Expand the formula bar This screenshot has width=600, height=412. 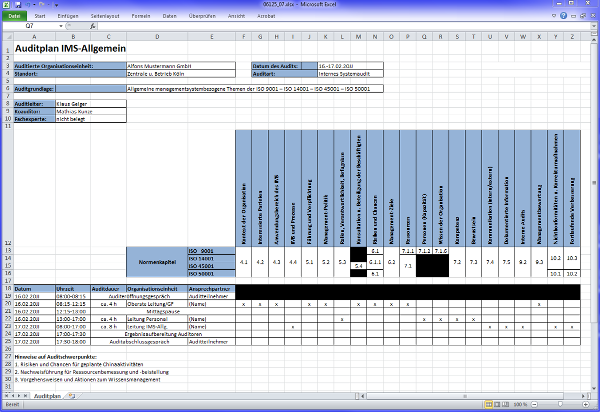point(594,26)
